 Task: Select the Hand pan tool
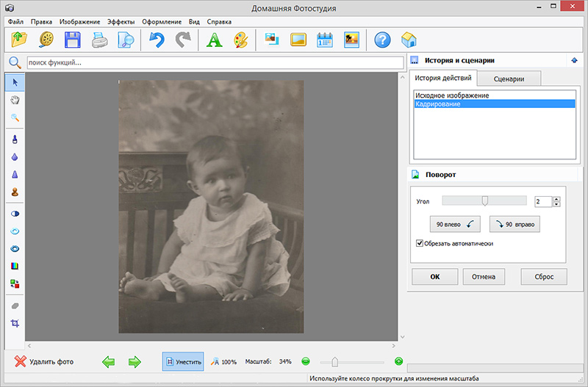click(x=15, y=99)
